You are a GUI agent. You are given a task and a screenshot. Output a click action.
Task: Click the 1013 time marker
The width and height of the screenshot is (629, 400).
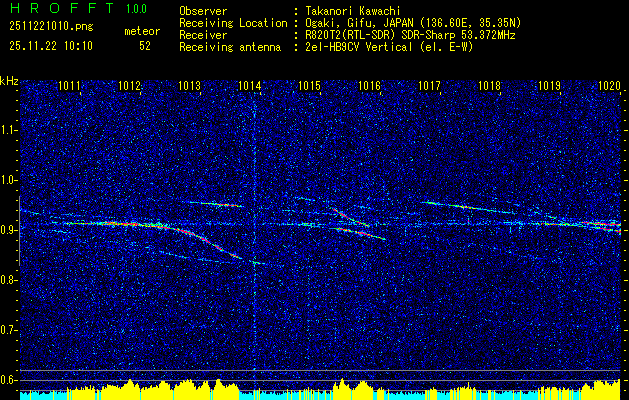[x=189, y=85]
